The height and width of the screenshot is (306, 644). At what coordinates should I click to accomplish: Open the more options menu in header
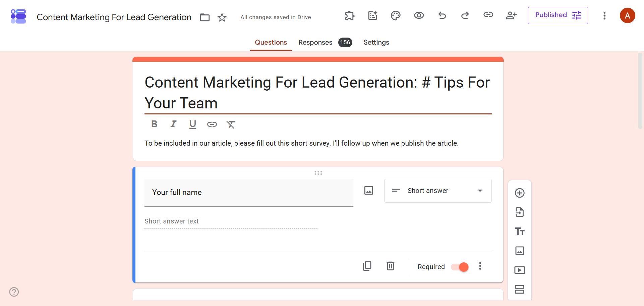click(604, 15)
